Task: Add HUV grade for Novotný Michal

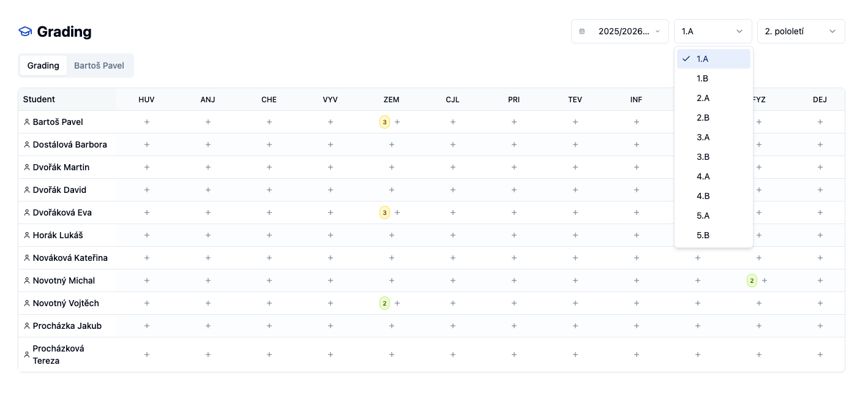Action: tap(147, 280)
